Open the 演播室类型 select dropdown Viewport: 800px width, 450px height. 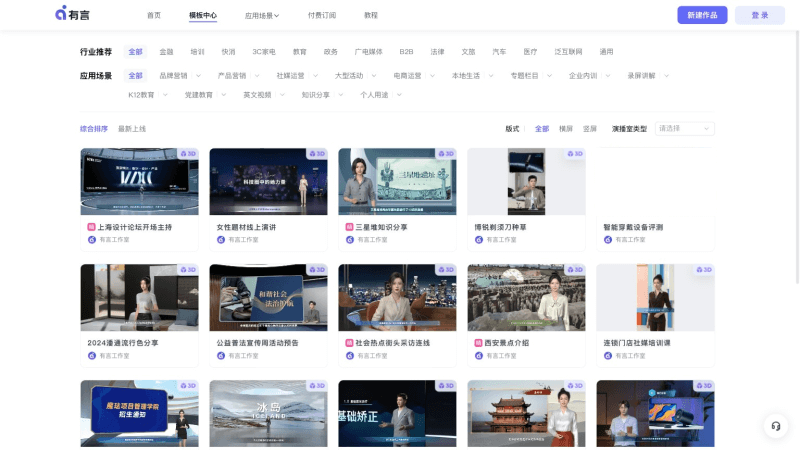(x=684, y=129)
